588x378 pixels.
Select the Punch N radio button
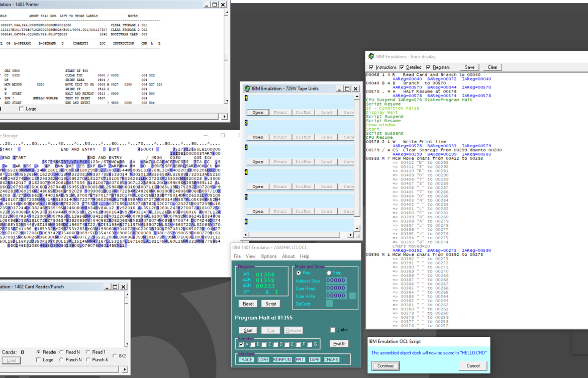(x=61, y=359)
